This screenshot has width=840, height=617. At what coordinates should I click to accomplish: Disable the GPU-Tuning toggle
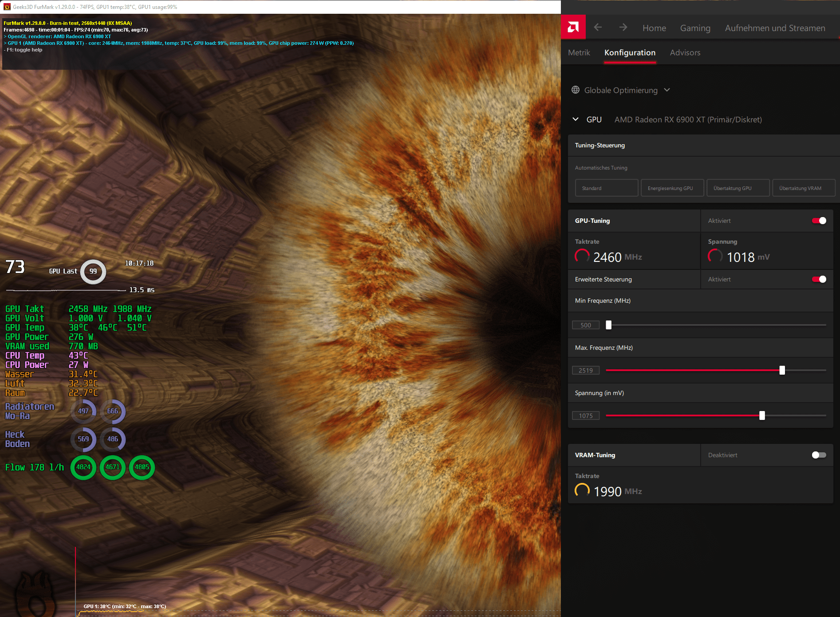(x=819, y=221)
